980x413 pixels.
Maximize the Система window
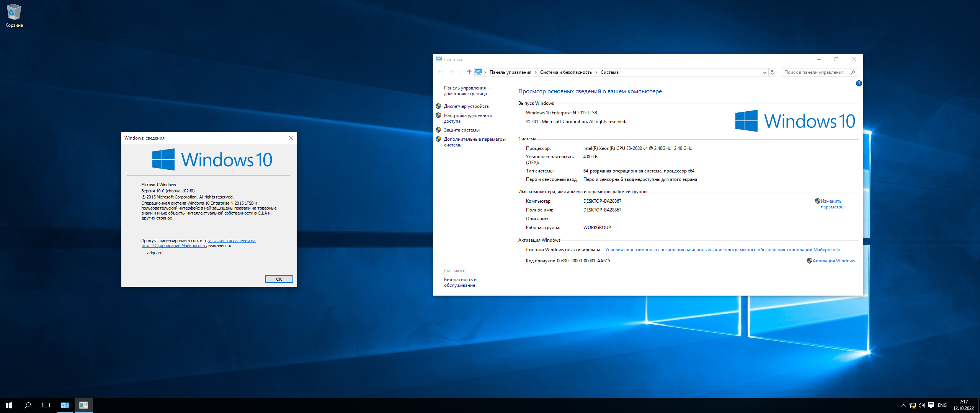[x=836, y=59]
